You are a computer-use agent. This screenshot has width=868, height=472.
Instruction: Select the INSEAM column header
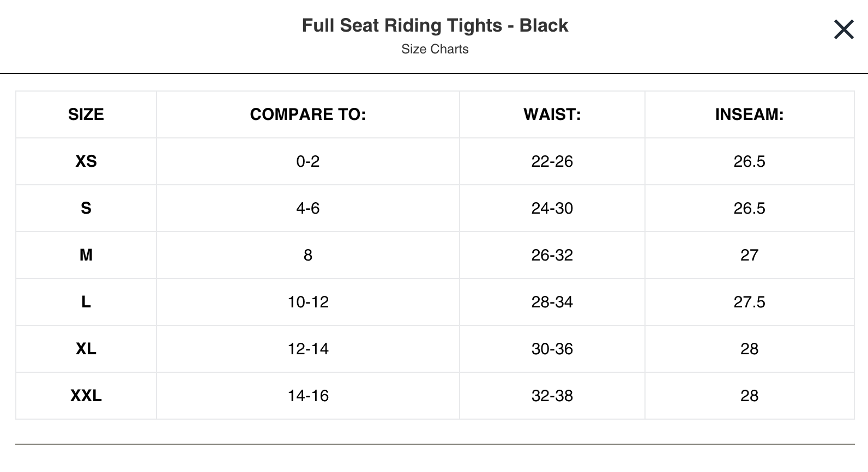coord(749,114)
